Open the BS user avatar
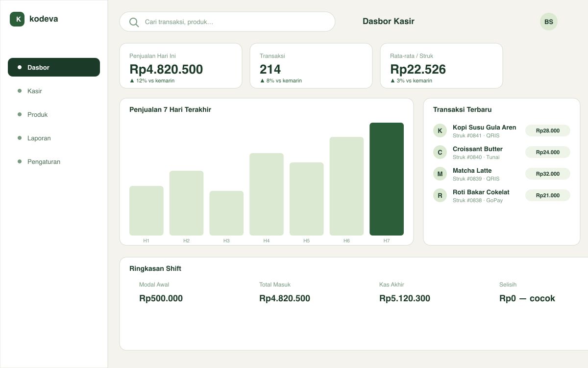The image size is (588, 368). point(549,22)
